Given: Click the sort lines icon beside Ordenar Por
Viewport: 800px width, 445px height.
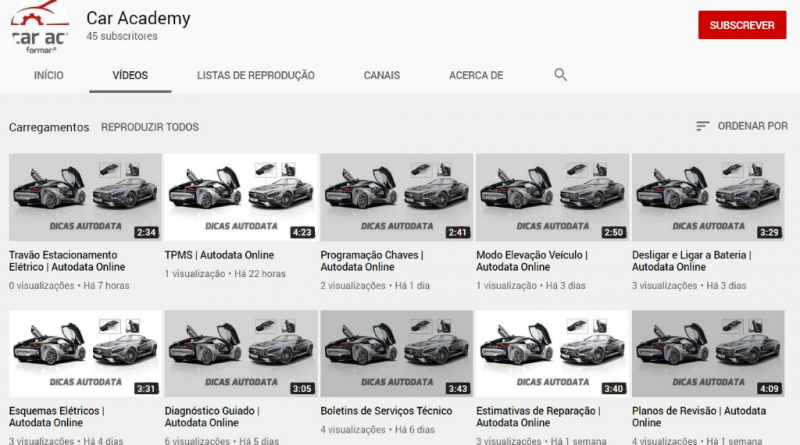Looking at the screenshot, I should pyautogui.click(x=703, y=126).
